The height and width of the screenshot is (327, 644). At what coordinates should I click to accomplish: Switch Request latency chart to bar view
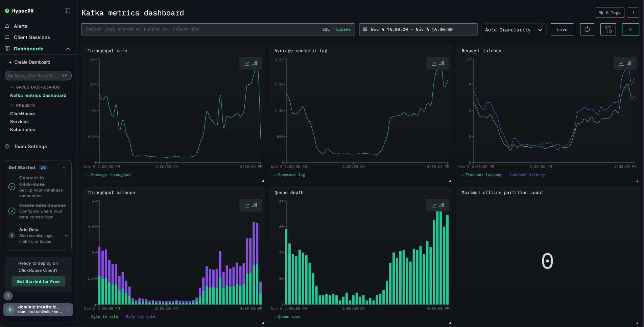(x=628, y=63)
